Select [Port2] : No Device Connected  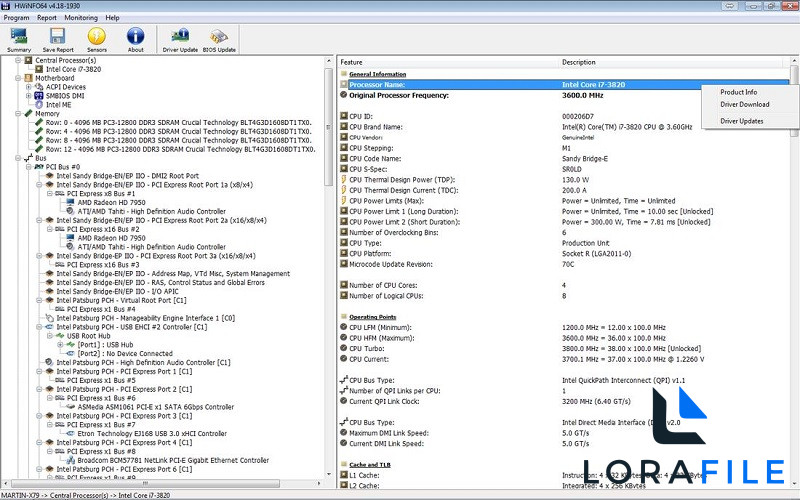[x=125, y=353]
